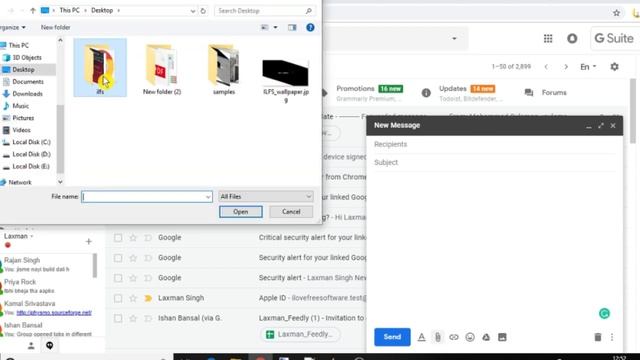Cancel the file open dialog
Image resolution: width=640 pixels, height=360 pixels.
(291, 211)
